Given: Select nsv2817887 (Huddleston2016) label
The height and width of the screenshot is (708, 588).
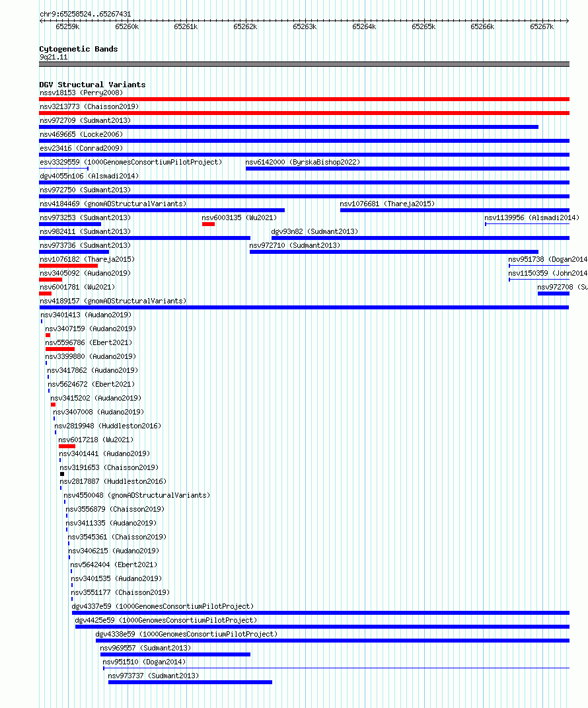Looking at the screenshot, I should pyautogui.click(x=113, y=482).
